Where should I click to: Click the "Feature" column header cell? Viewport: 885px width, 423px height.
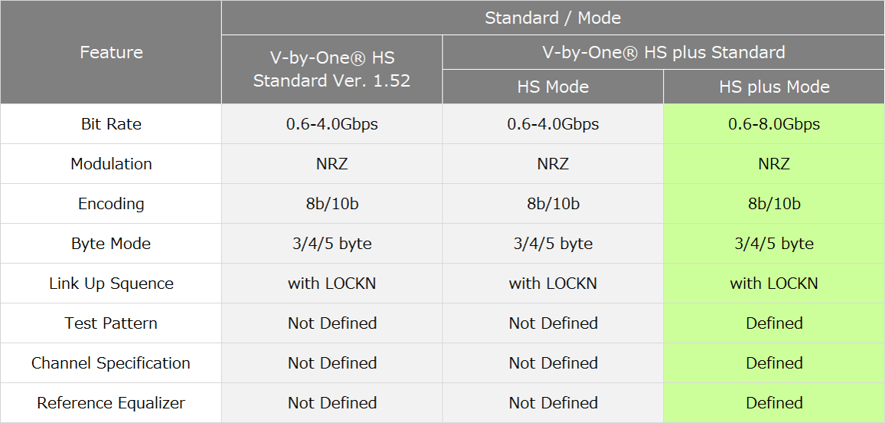point(111,52)
